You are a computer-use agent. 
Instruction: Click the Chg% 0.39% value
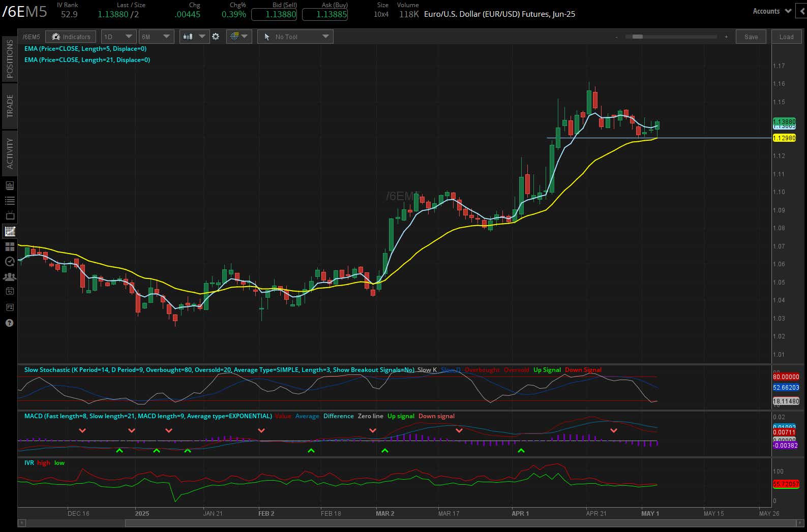[234, 14]
